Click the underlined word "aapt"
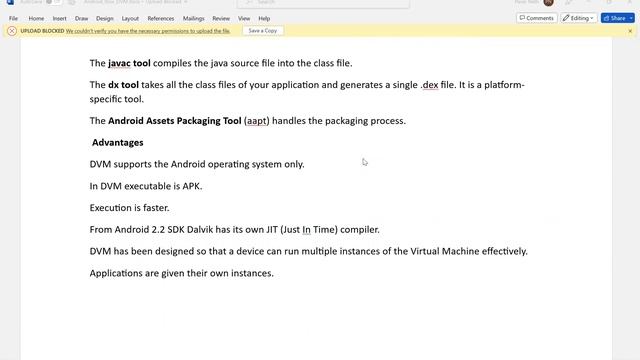This screenshot has height=360, width=640. pos(257,121)
